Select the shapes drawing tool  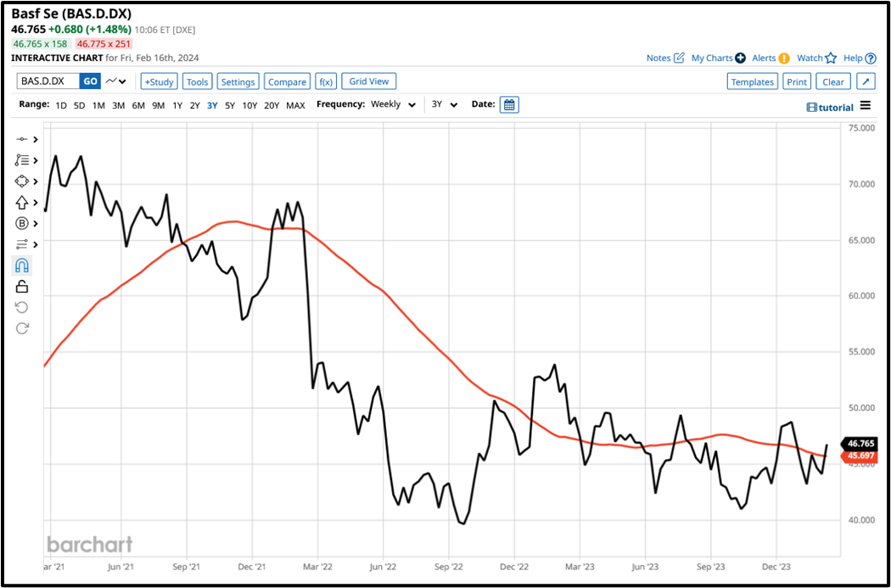[x=21, y=181]
